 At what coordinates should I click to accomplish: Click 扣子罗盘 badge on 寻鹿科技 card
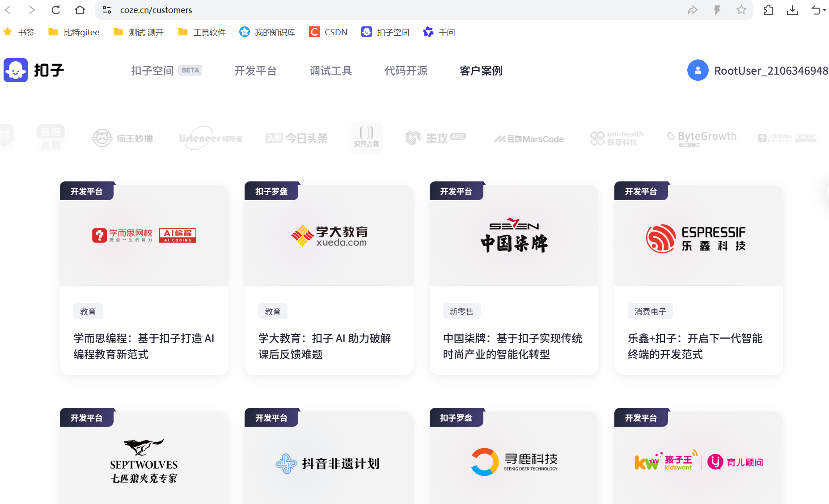[x=456, y=418]
